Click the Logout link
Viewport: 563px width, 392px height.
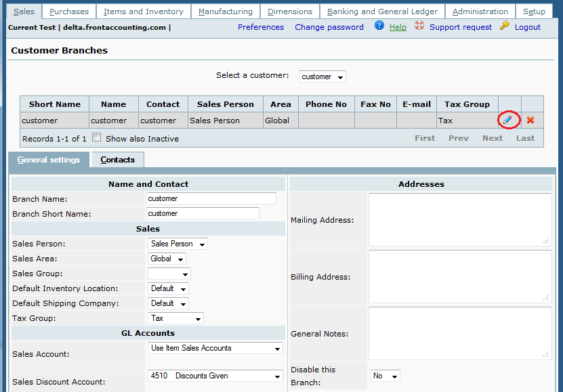528,27
